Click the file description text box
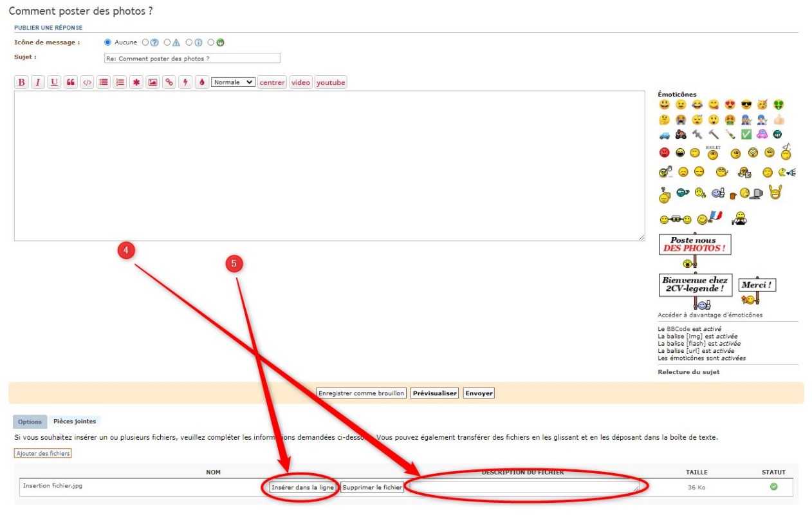 pos(524,487)
